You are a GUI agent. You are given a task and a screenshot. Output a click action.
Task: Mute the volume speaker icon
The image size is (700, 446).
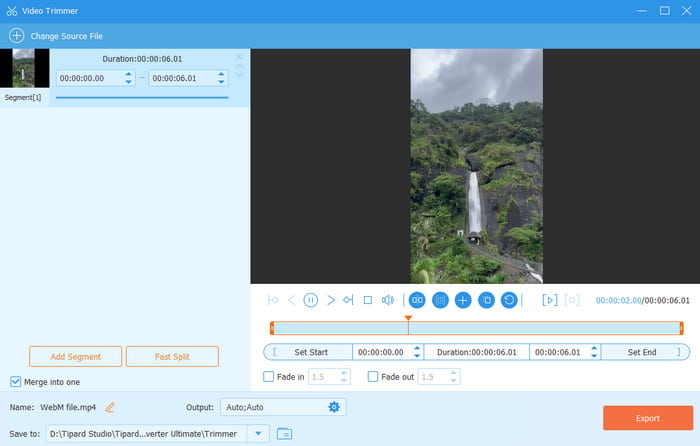(x=388, y=300)
